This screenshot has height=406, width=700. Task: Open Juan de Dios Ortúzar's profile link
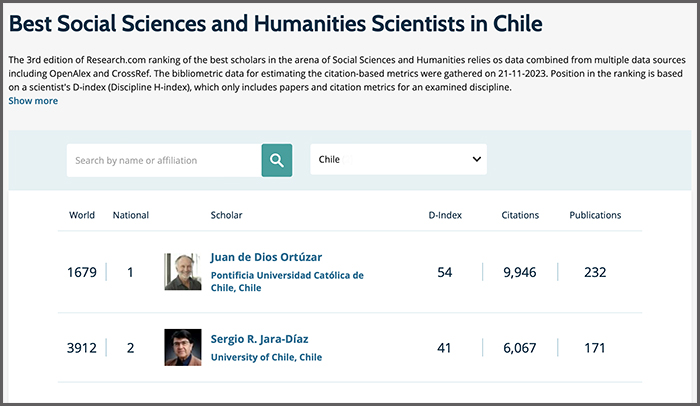tap(266, 257)
